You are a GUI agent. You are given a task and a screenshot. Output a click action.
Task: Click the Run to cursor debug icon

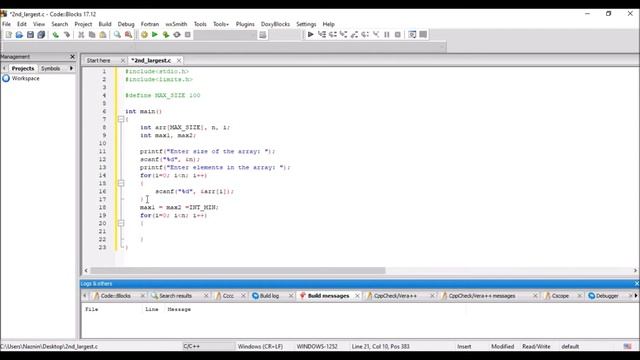pyautogui.click(x=322, y=35)
